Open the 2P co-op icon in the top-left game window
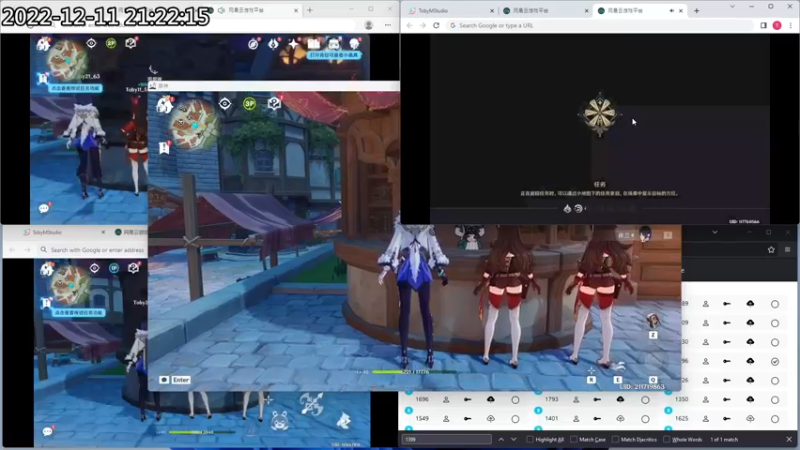The image size is (800, 450). coord(111,43)
